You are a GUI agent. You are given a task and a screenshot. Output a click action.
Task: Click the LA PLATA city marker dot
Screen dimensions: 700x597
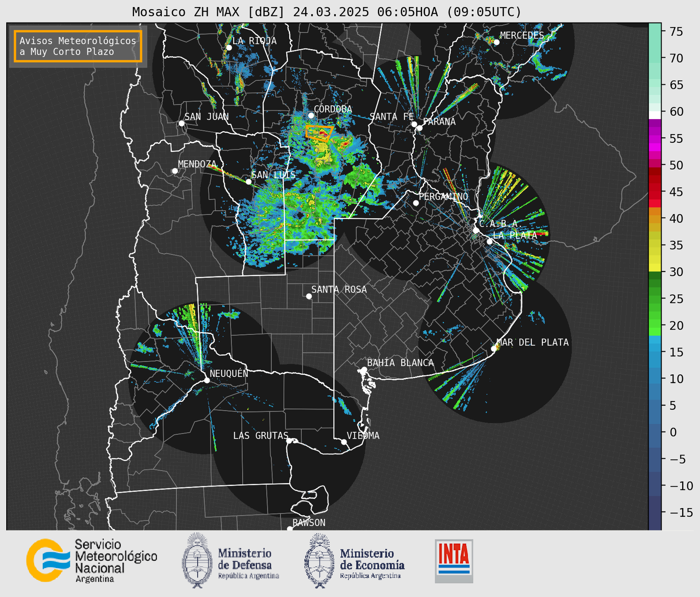click(x=490, y=242)
